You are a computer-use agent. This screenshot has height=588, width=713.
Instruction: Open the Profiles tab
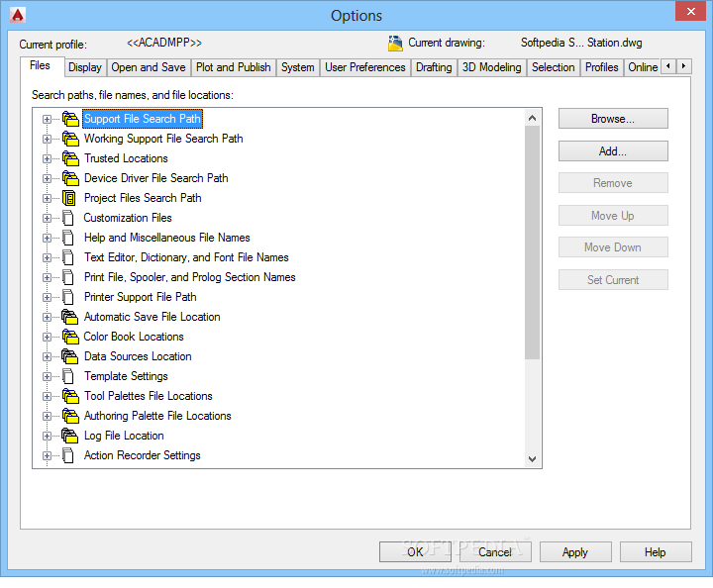point(602,67)
